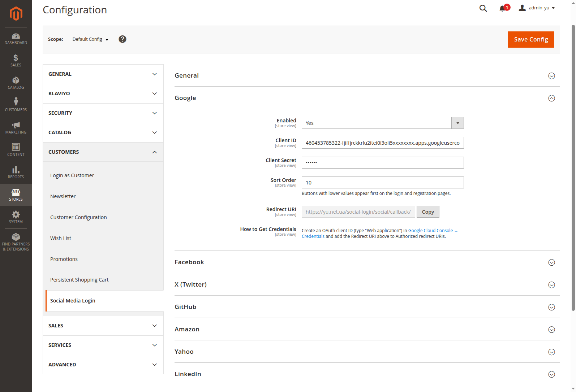Expand the SECURITY configuration tab

103,113
